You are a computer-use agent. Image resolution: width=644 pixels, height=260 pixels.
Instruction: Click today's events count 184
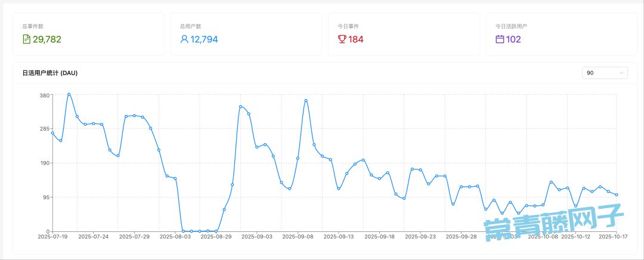pos(356,39)
